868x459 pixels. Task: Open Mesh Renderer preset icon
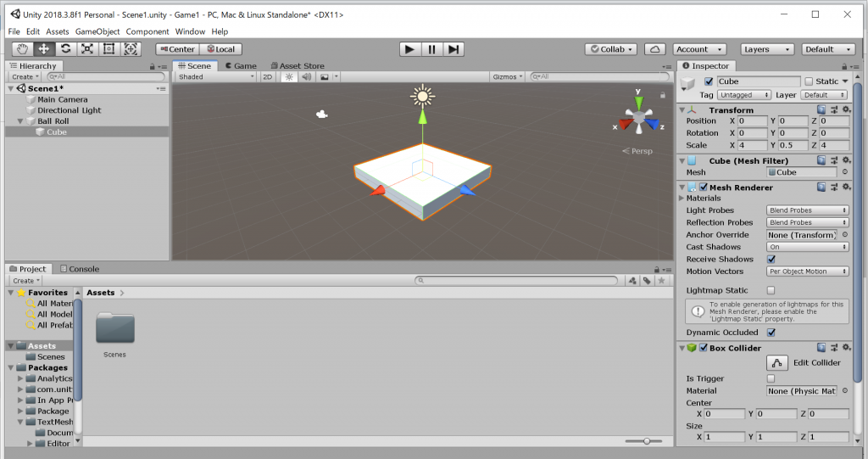(834, 188)
